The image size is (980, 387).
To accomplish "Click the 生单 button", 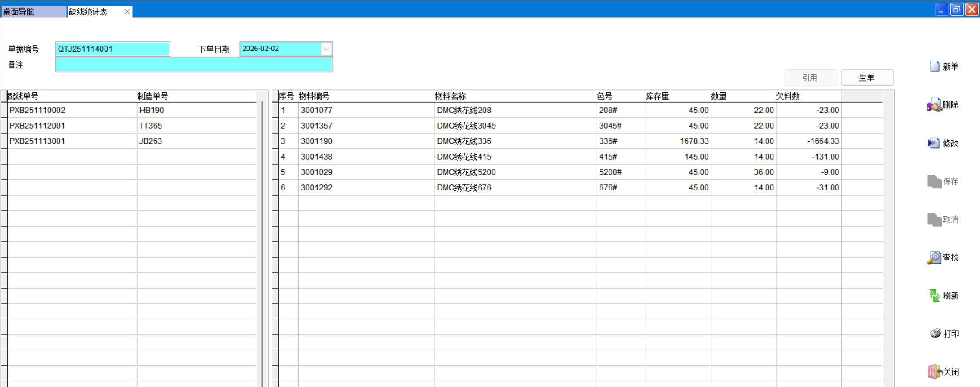I will [867, 78].
